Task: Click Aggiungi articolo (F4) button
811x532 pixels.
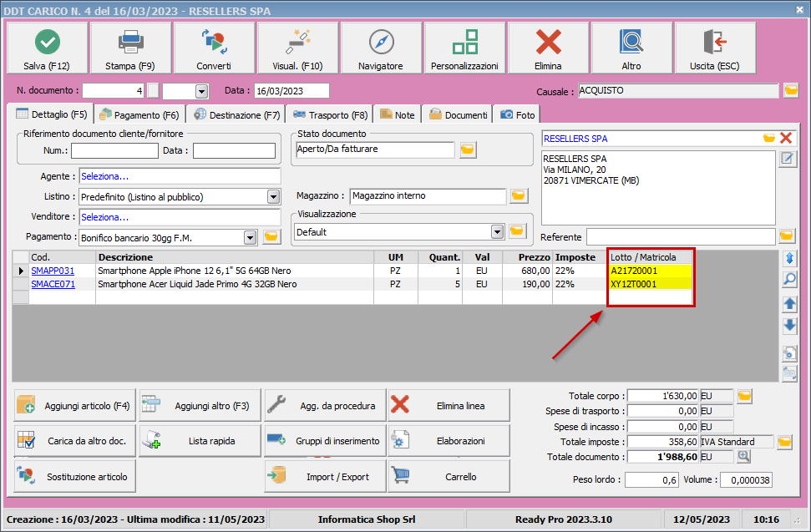Action: point(74,405)
